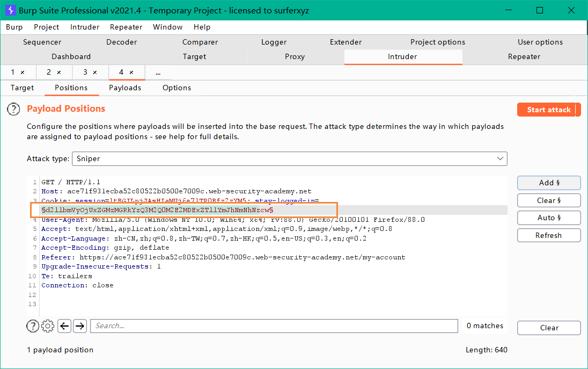Screen dimensions: 588x369
Task: Switch to User options tab
Action: click(x=540, y=42)
